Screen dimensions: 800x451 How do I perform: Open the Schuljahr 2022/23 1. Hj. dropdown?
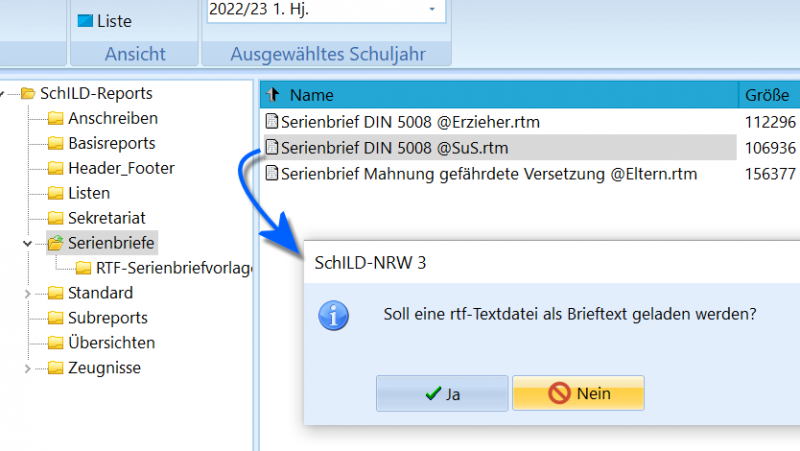(x=432, y=9)
